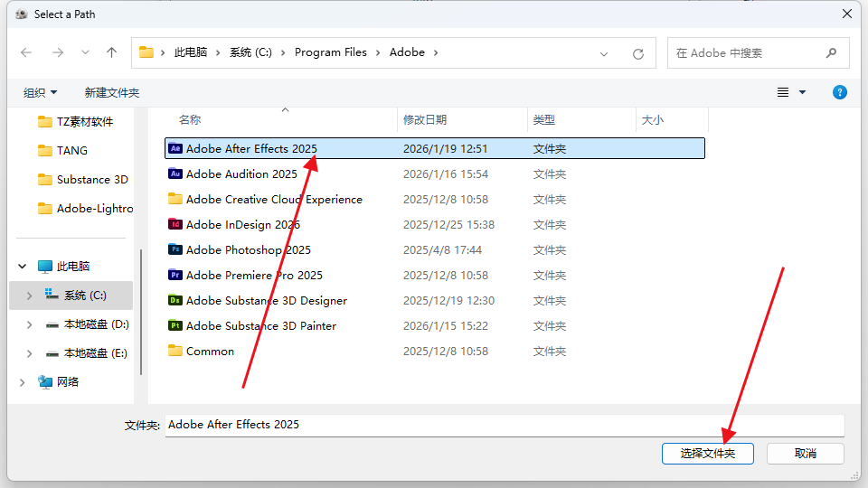Screen dimensions: 868x488
Task: Expand the 网络 tree node
Action: tap(22, 381)
